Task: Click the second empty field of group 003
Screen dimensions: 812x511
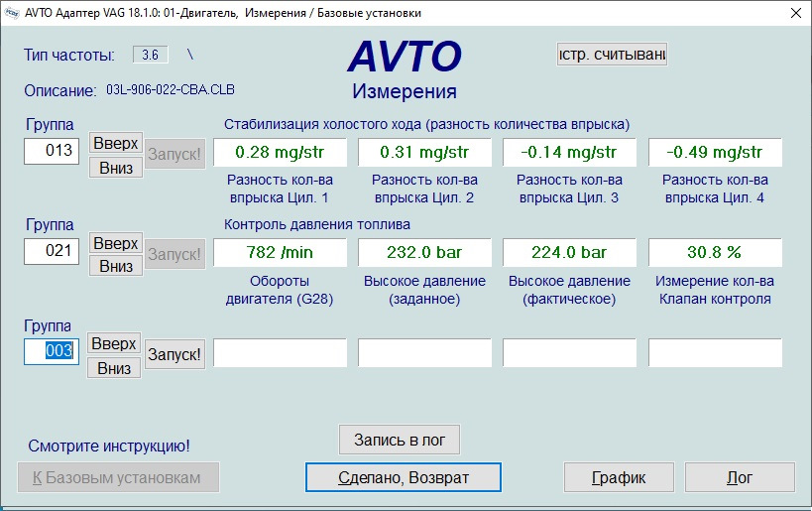Action: [x=424, y=353]
